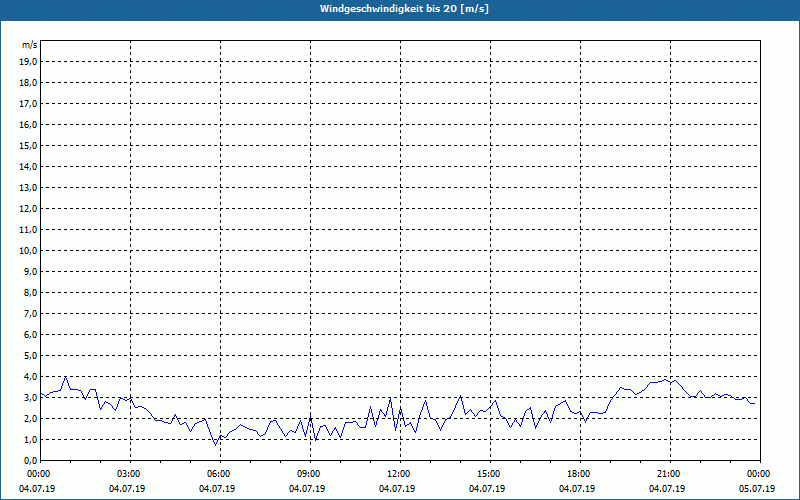Select the '18,0' y-axis label
800x500 pixels.
click(x=28, y=83)
